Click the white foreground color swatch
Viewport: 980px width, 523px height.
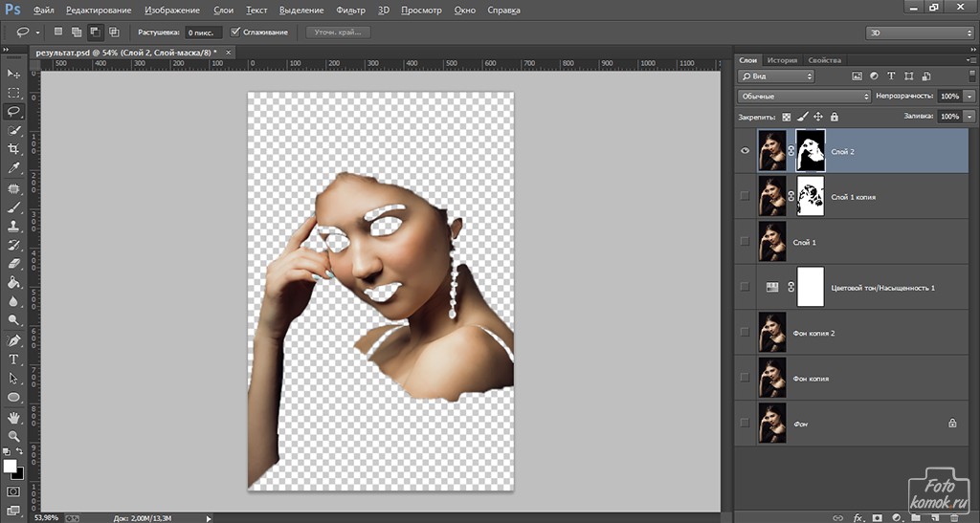tap(11, 467)
